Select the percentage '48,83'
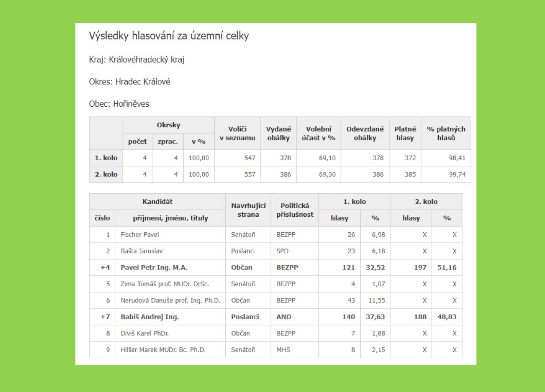Viewport: 545px width, 392px height. coord(447,317)
